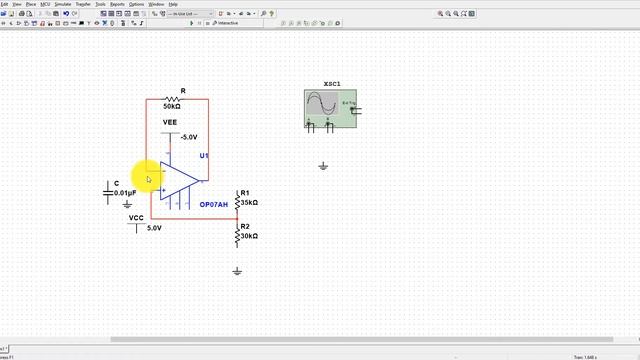Open the Options menu
This screenshot has height=360, width=640.
[x=136, y=4]
